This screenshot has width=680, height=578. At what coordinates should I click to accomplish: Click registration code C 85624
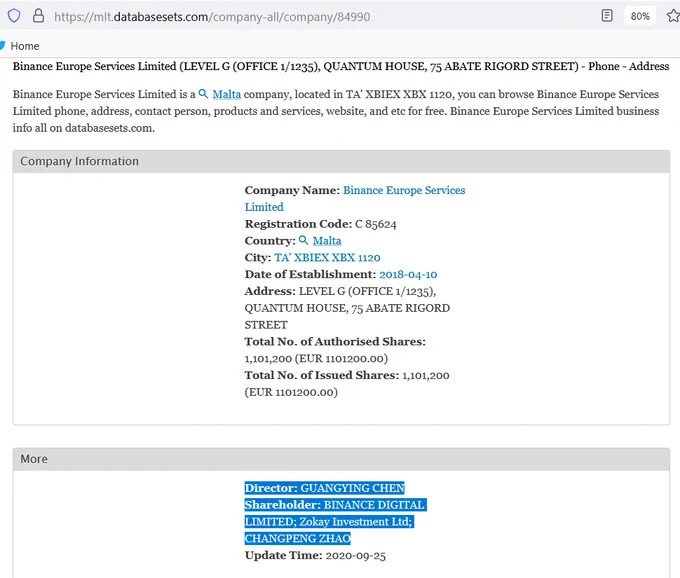[376, 224]
